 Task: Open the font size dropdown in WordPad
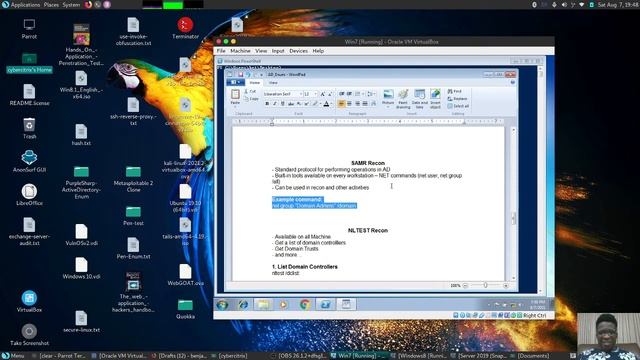click(315, 94)
